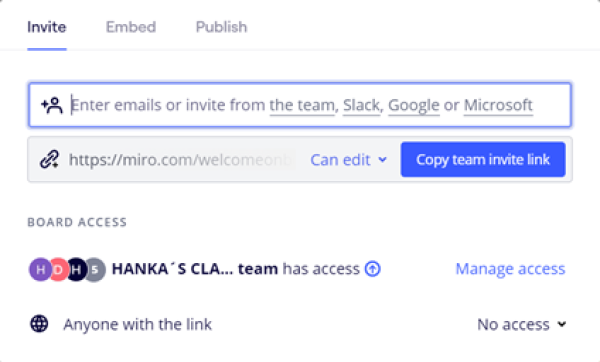Click the red D avatar
This screenshot has height=362, width=600.
[58, 269]
